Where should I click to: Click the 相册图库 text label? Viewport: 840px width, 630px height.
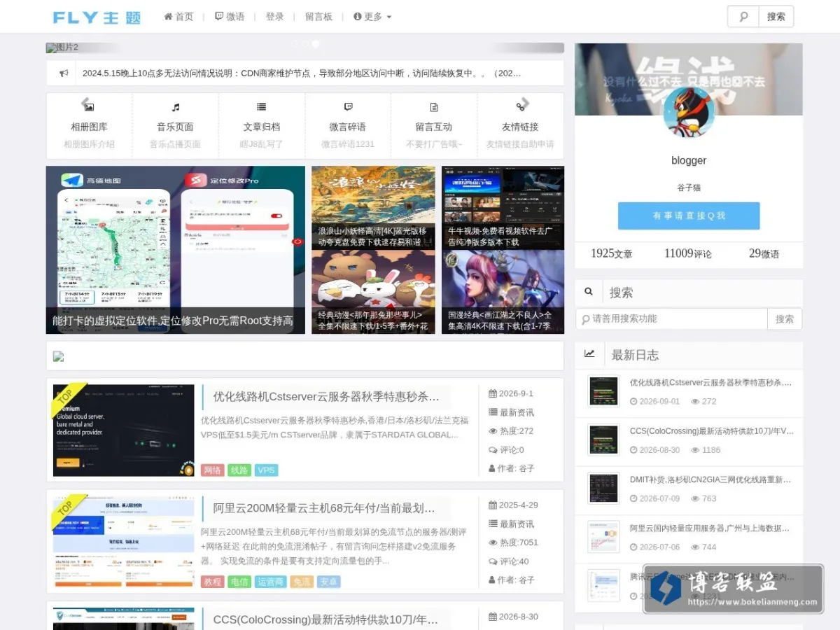89,127
